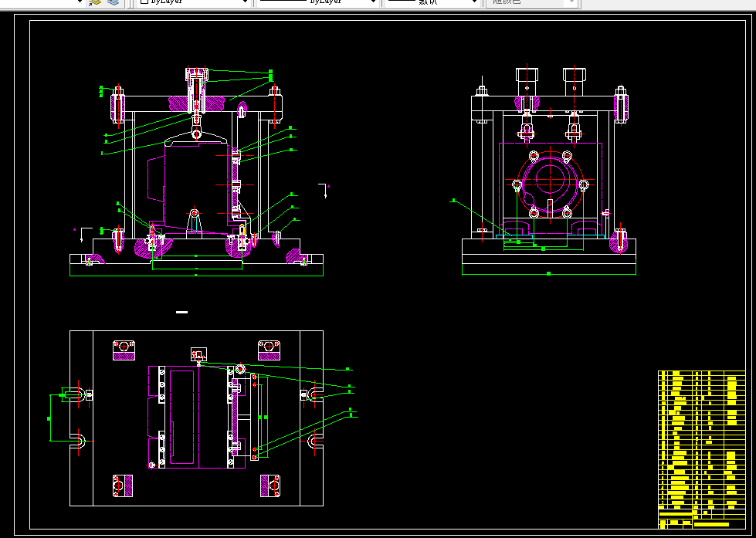This screenshot has width=756, height=538.
Task: Select the top clamping screw in the front view
Action: pyautogui.click(x=196, y=90)
